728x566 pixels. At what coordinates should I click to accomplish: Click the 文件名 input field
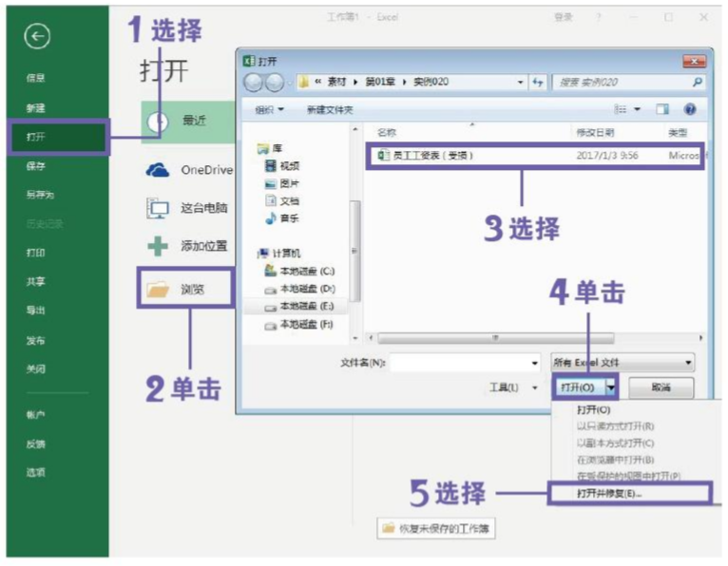coord(465,363)
